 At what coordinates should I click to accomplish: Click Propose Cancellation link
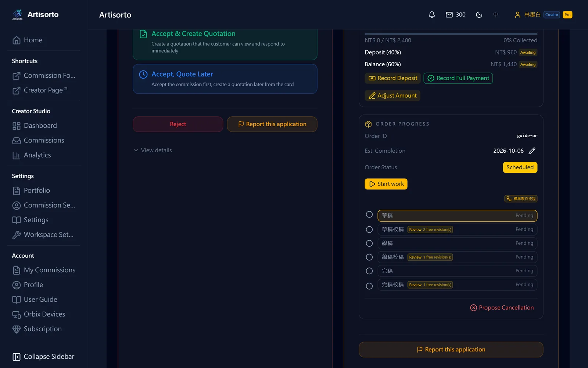502,308
